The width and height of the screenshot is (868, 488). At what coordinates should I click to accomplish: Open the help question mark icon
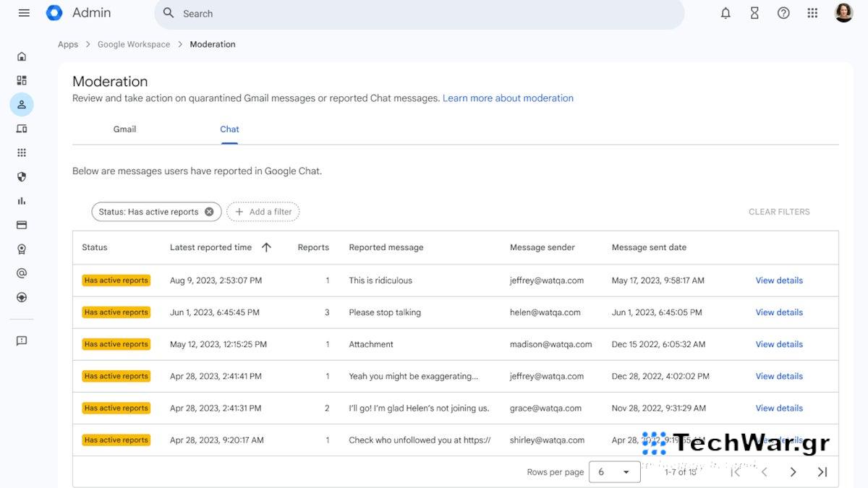tap(783, 13)
